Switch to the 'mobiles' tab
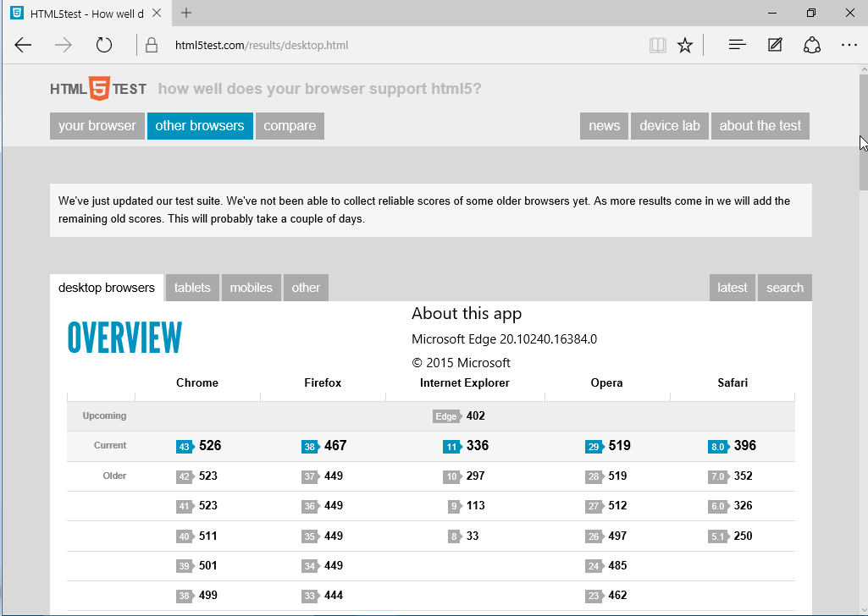The height and width of the screenshot is (616, 868). (251, 288)
